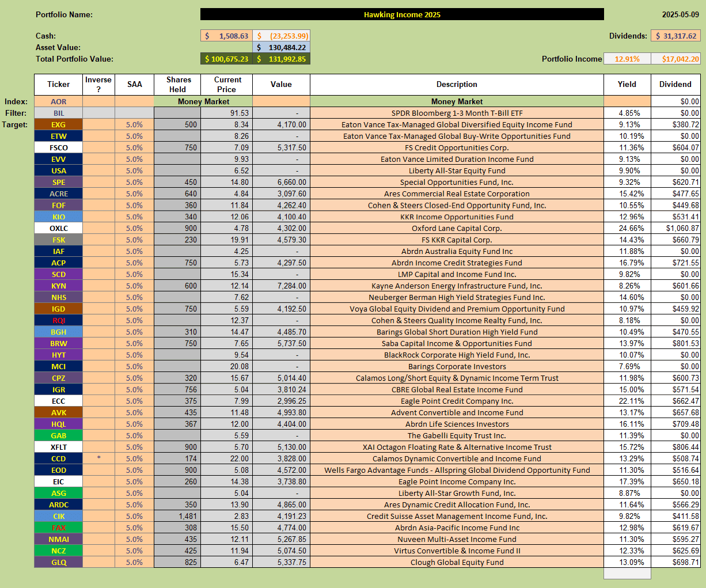Image resolution: width=706 pixels, height=588 pixels.
Task: Select the GAB ticker cell
Action: coord(58,435)
